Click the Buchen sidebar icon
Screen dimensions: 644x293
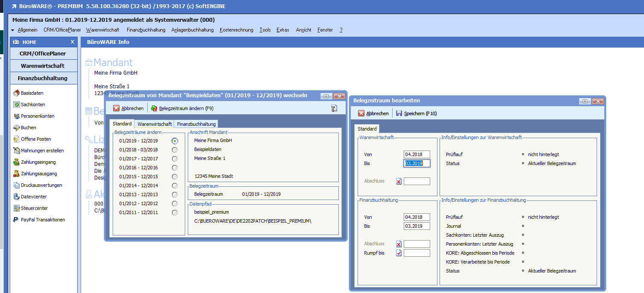17,128
